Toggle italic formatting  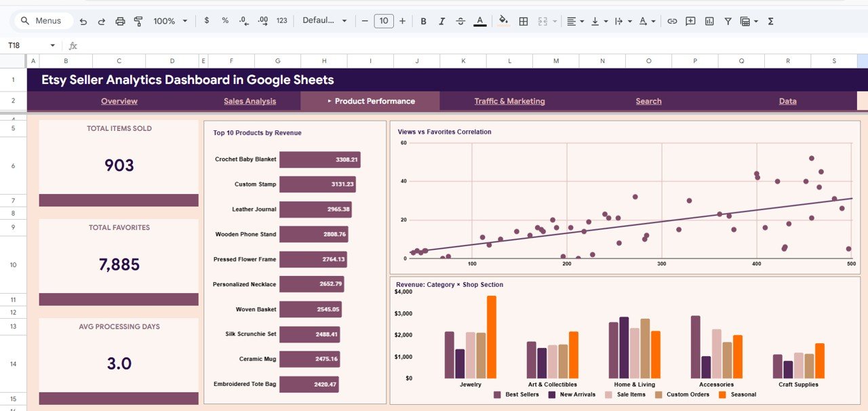[x=441, y=21]
